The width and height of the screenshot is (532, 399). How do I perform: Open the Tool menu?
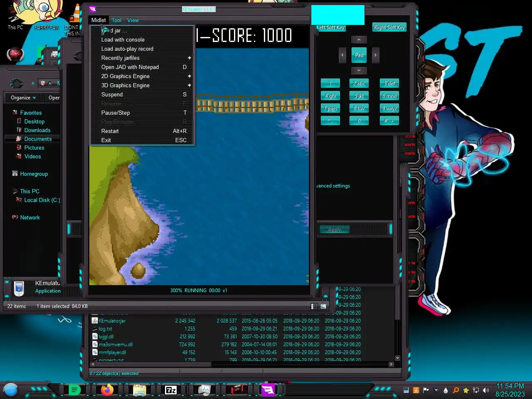(116, 20)
